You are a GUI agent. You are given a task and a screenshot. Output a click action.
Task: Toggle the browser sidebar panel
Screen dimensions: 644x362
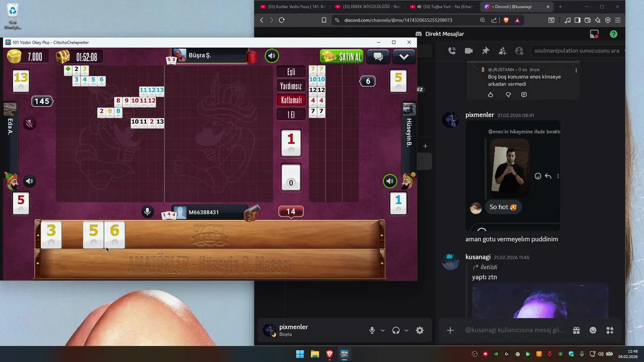click(578, 20)
